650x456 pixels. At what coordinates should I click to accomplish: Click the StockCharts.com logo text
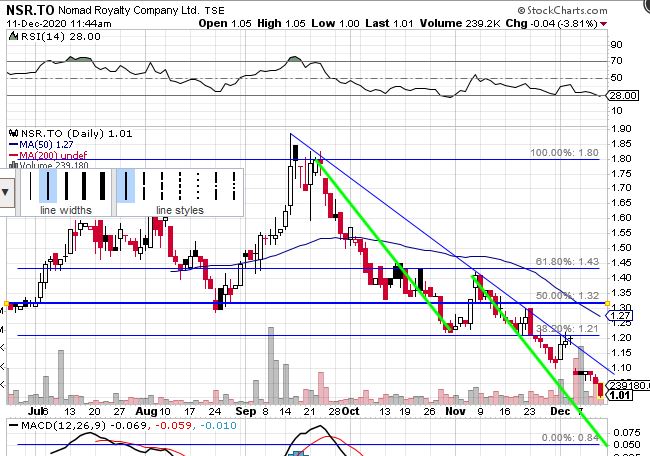click(562, 10)
